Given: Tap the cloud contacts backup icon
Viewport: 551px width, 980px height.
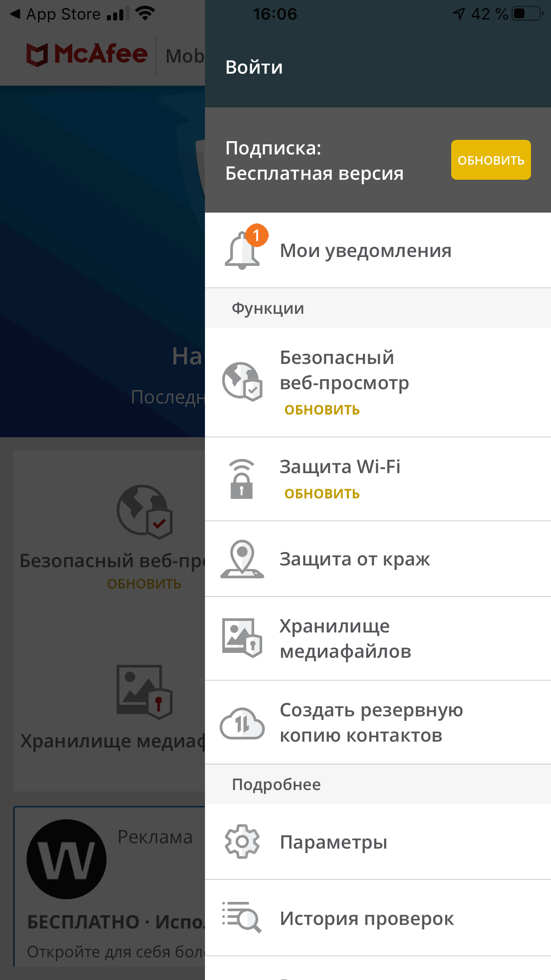Looking at the screenshot, I should pos(242,723).
